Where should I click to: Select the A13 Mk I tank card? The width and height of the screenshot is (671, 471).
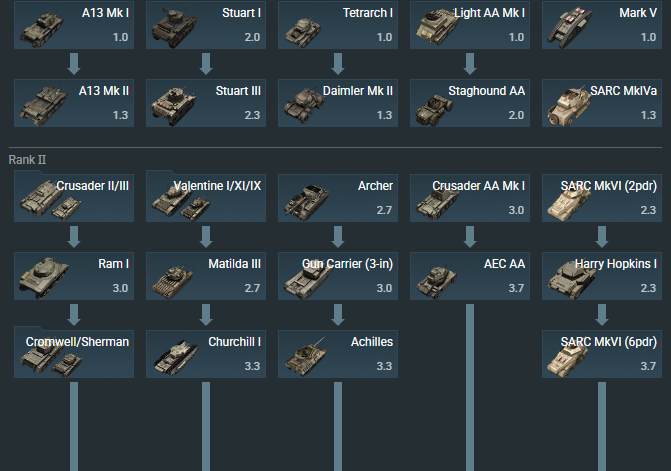[x=74, y=25]
